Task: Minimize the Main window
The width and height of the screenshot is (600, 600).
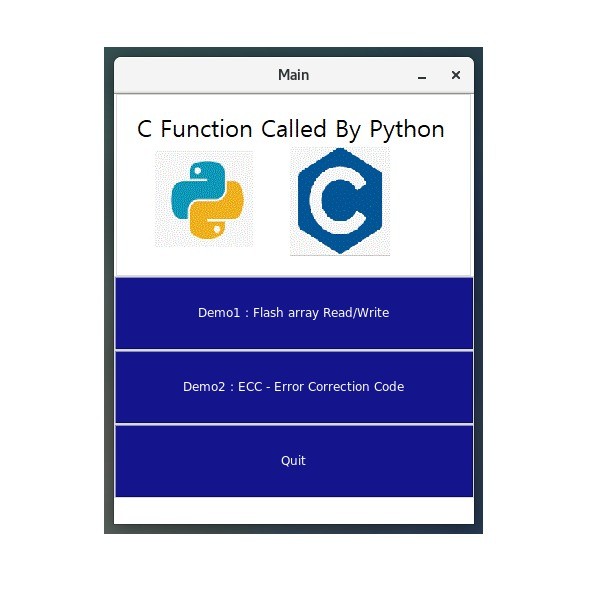Action: 422,76
